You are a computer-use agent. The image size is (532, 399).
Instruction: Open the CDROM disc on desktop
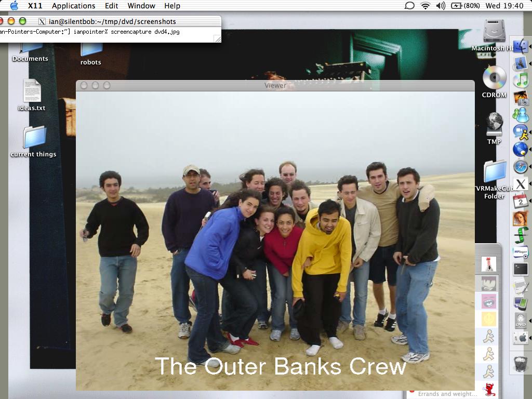pyautogui.click(x=494, y=79)
